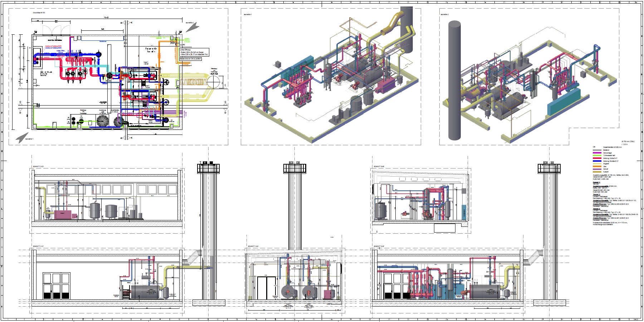Click the round chimney symbol in floor plan
644x322 pixels.
coord(213,82)
